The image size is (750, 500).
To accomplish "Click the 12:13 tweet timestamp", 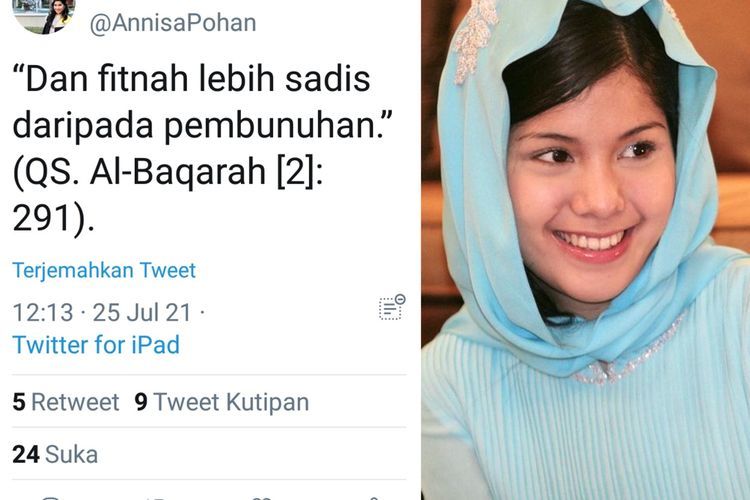I will (x=43, y=312).
